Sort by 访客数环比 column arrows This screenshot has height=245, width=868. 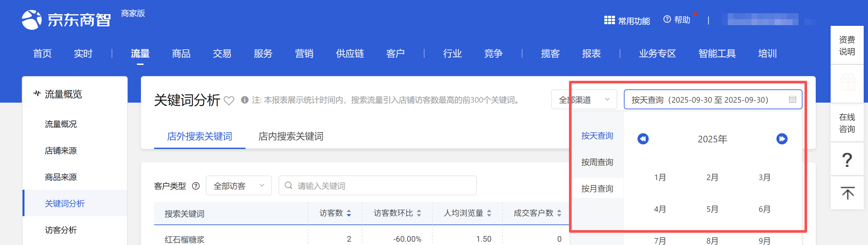[419, 213]
